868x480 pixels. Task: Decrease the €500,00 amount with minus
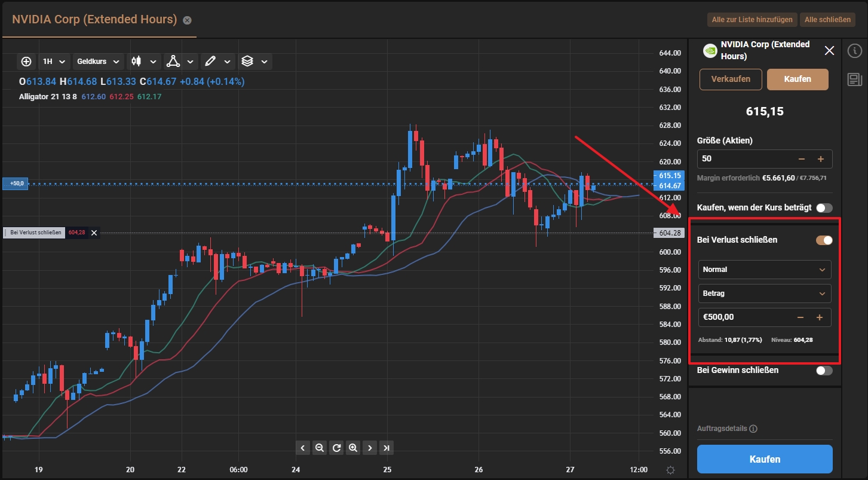(x=800, y=317)
